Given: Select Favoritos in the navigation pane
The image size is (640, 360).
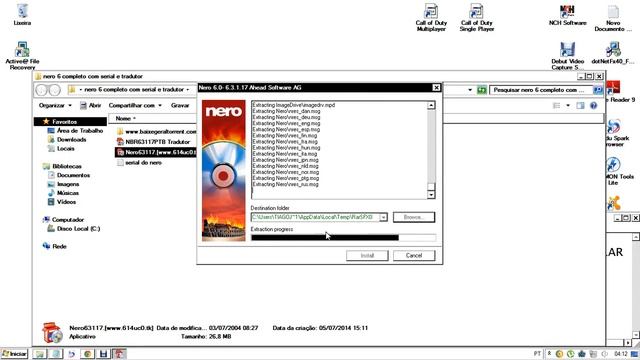Looking at the screenshot, I should 64,122.
